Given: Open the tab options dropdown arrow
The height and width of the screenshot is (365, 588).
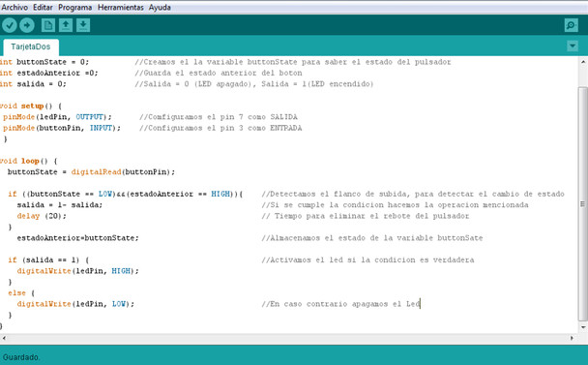Looking at the screenshot, I should point(573,46).
